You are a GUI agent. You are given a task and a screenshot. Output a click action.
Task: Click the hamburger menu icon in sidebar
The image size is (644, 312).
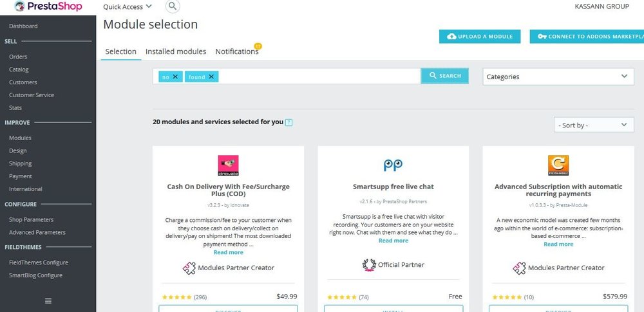(48, 300)
